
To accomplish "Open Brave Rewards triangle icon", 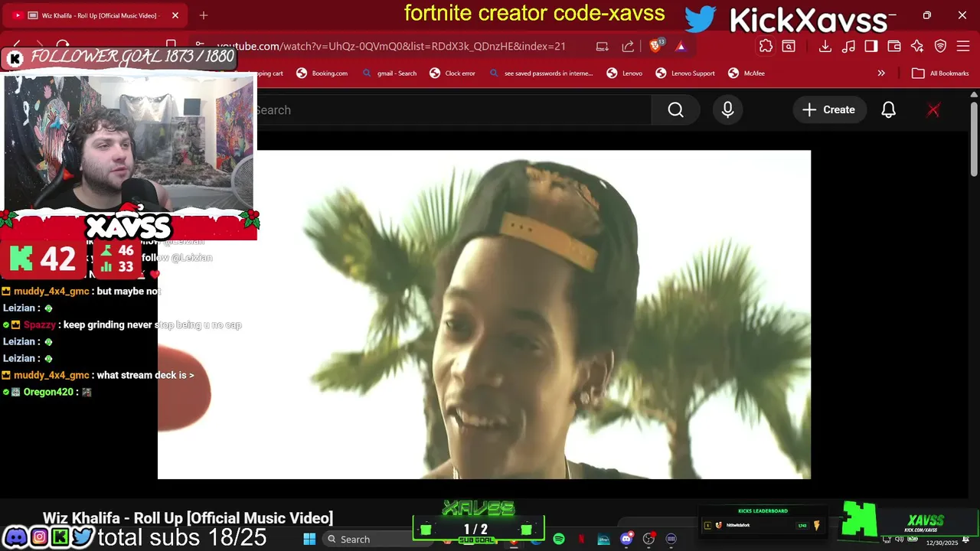I will pos(681,47).
